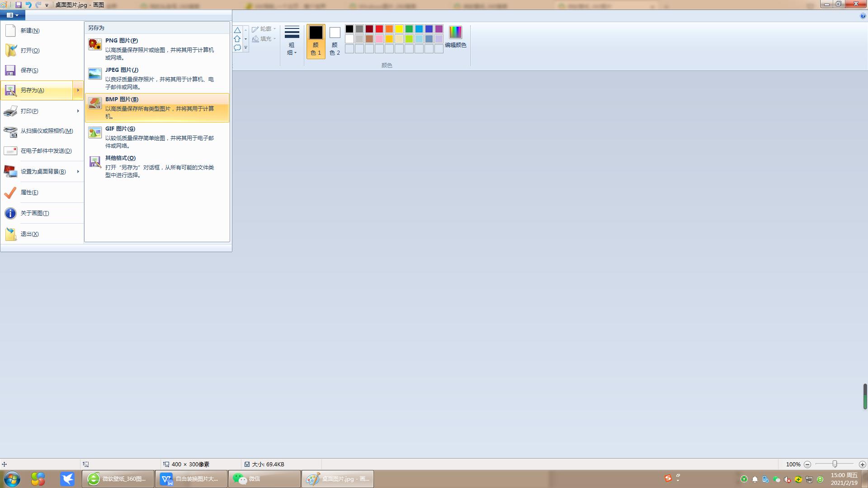The width and height of the screenshot is (868, 488).
Task: Open the 属性 properties entry
Action: (29, 192)
